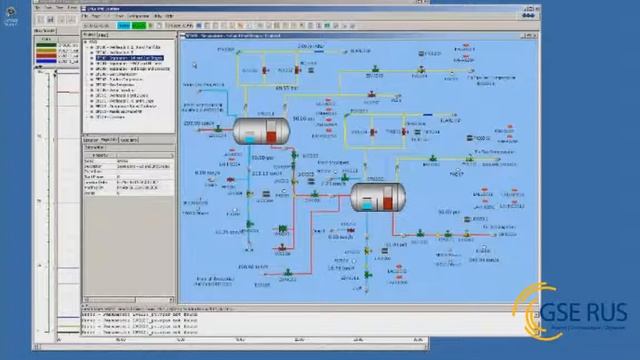Open the toolbar combo box dropdown
The height and width of the screenshot is (360, 640).
(180, 26)
